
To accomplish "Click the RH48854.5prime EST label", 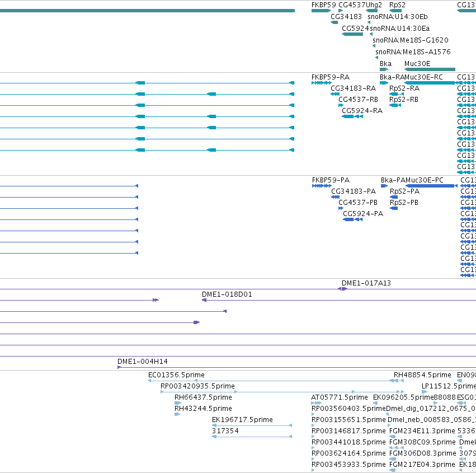I will (422, 375).
